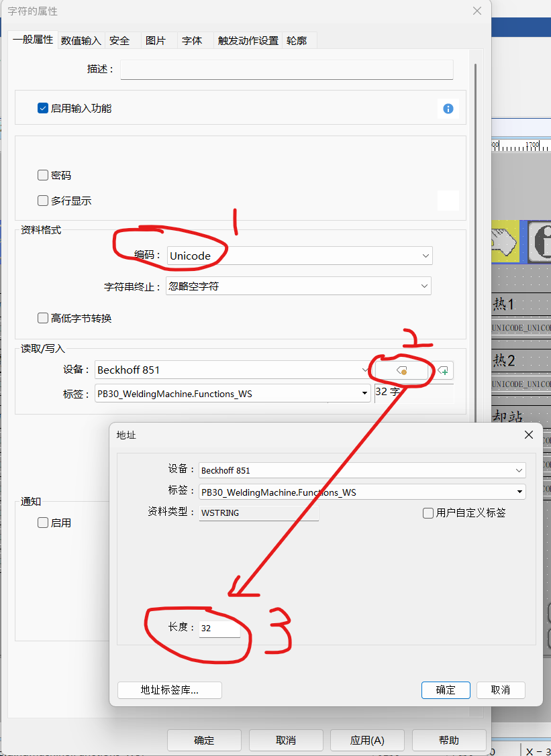Switch to the 数值输入 tab
551x756 pixels.
(x=81, y=40)
